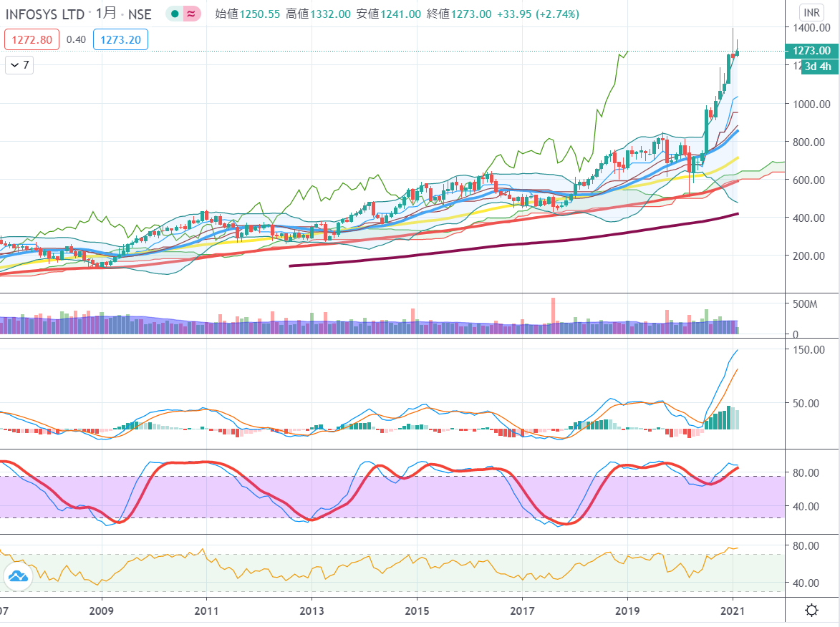Click the 2011 label on time axis
Screen dimensions: 840x627
pos(206,611)
